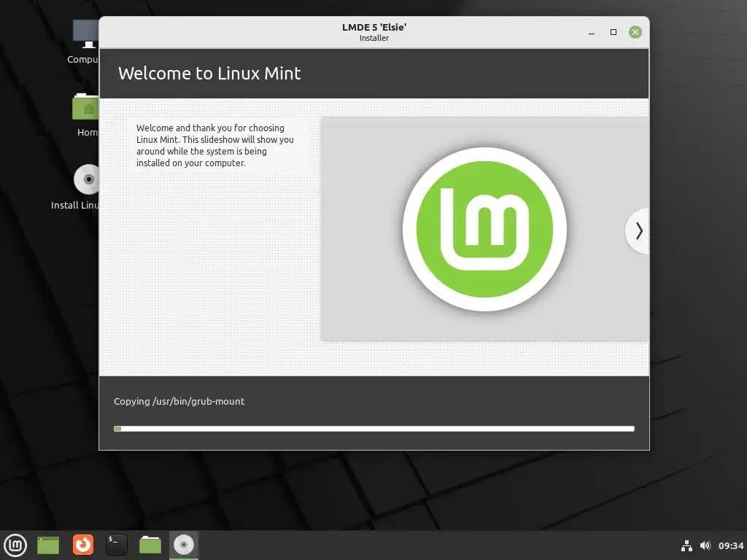Viewport: 747px width, 560px height.
Task: Open the clock showing 09:34
Action: (x=731, y=545)
